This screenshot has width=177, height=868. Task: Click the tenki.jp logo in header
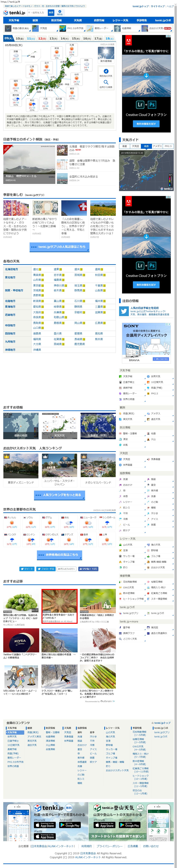(x=14, y=13)
